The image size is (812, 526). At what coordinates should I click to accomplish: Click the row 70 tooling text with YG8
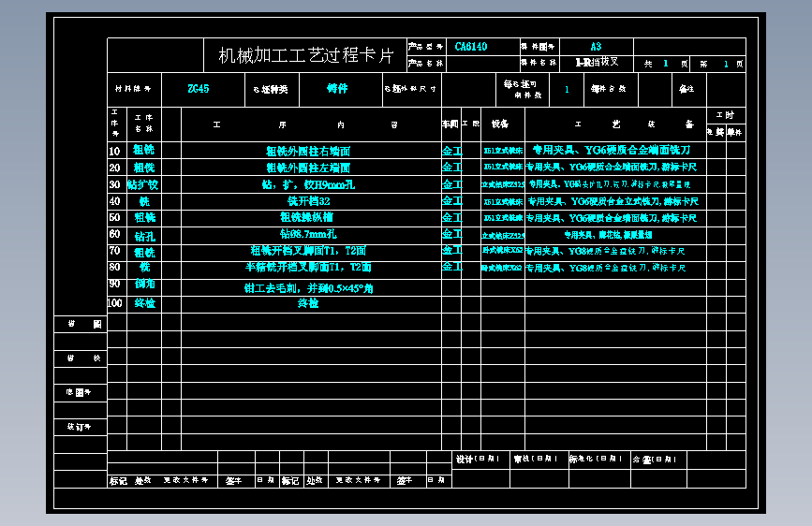coord(605,251)
